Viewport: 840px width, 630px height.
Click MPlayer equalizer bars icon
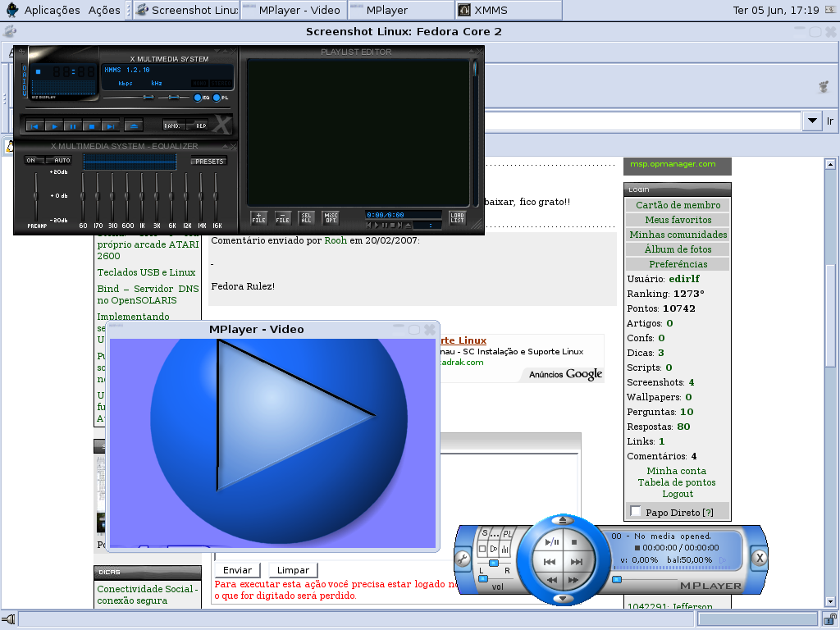pos(505,549)
